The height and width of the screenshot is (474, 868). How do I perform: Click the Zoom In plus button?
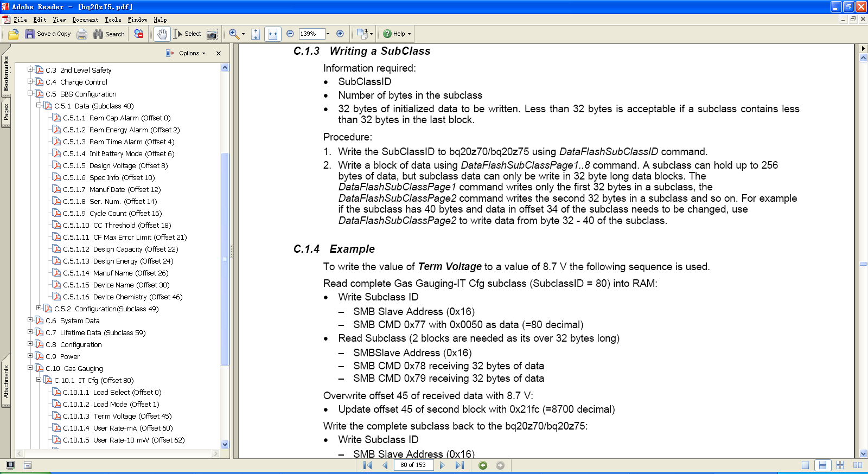(x=340, y=34)
